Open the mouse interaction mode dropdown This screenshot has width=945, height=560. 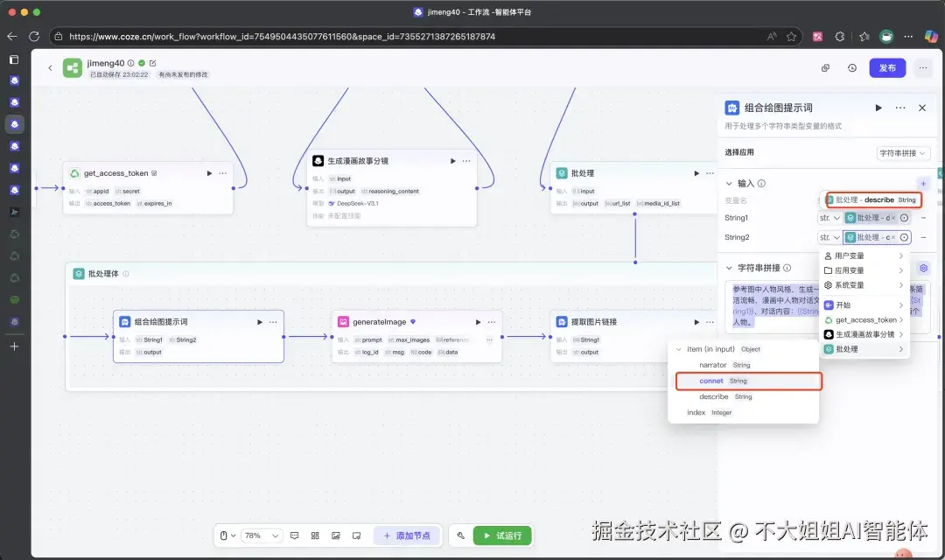pyautogui.click(x=227, y=535)
